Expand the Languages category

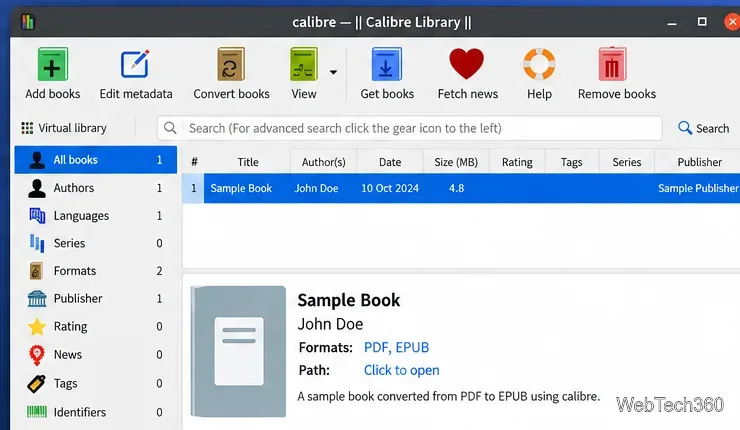tap(96, 216)
